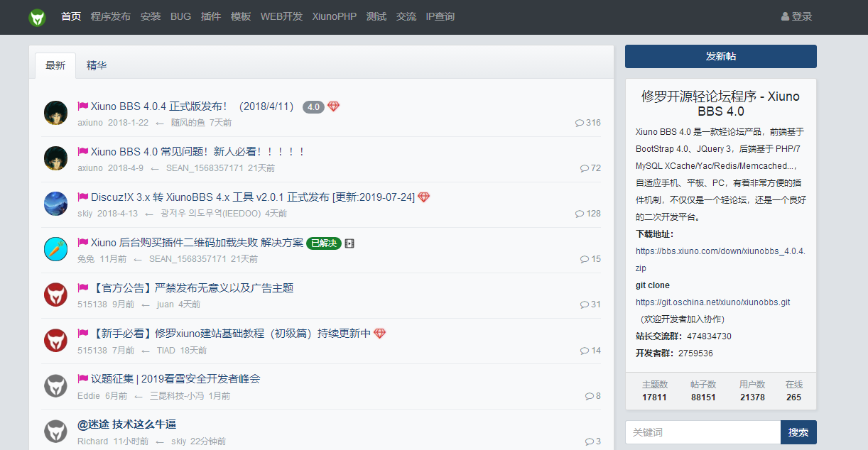Click comment icon showing 15 replies
The image size is (868, 450).
(585, 259)
